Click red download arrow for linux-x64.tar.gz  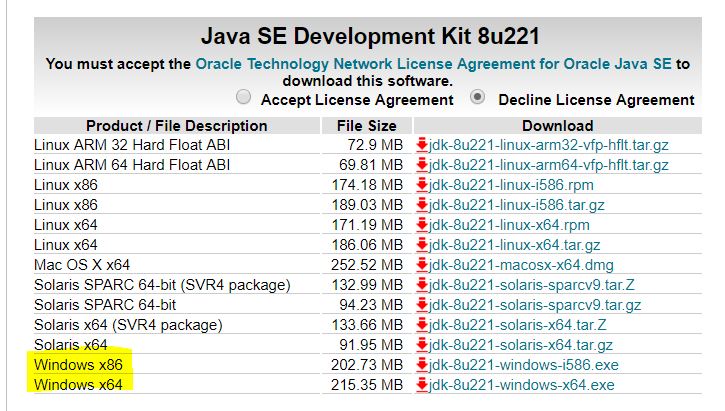[x=422, y=245]
